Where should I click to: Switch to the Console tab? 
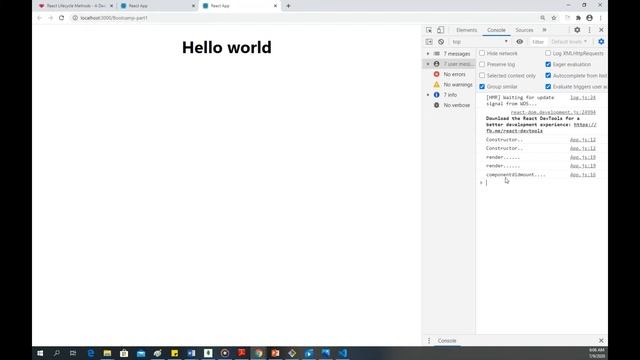(x=496, y=30)
